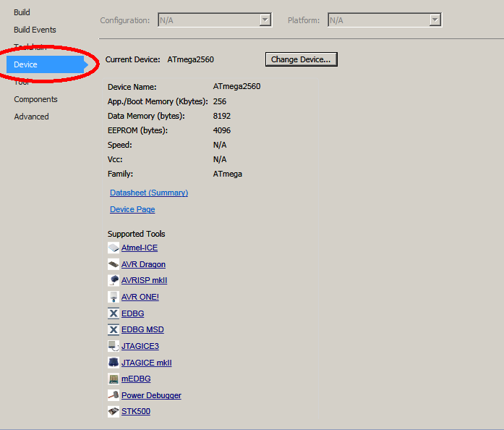This screenshot has width=504, height=430.
Task: Follow the AVR ONE! link
Action: click(140, 297)
